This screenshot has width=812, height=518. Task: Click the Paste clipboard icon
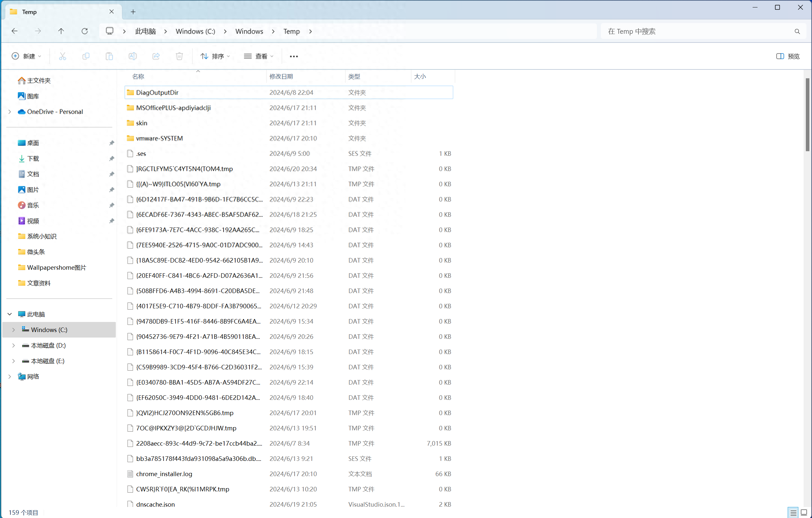coord(109,56)
